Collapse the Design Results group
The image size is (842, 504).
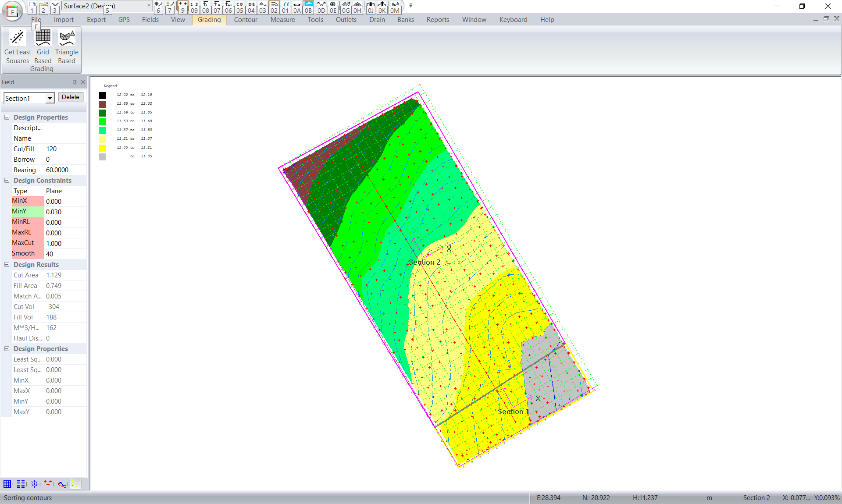[7, 265]
